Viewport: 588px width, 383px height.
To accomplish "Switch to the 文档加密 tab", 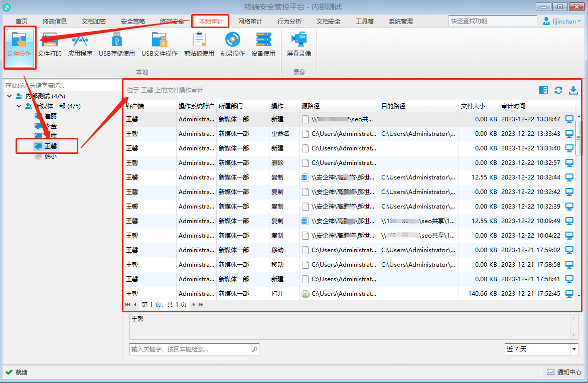I will (94, 22).
